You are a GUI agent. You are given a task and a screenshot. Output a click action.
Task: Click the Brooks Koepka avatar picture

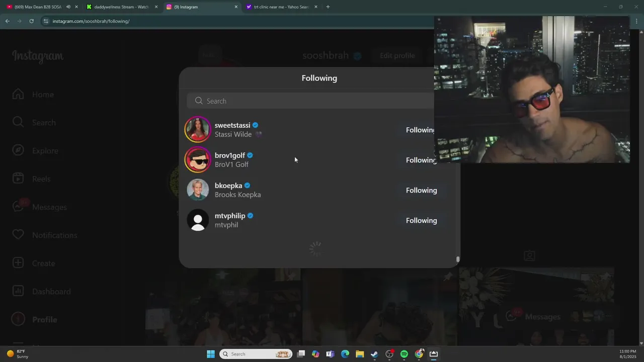point(198,190)
